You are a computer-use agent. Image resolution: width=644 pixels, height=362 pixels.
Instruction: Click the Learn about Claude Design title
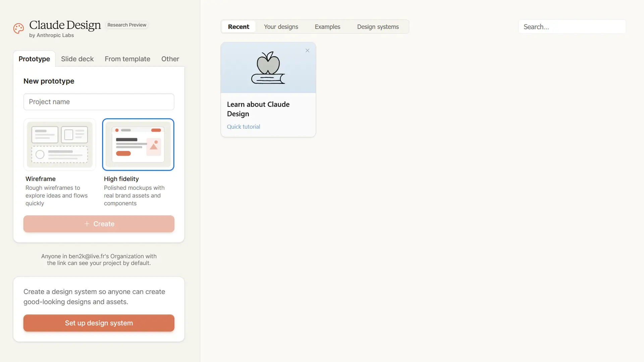[258, 109]
